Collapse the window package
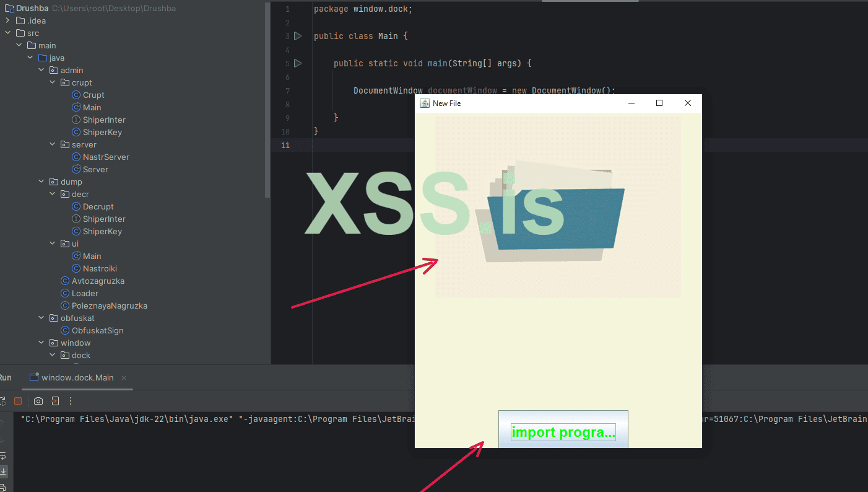Screen dimensions: 868x492 click(x=41, y=343)
